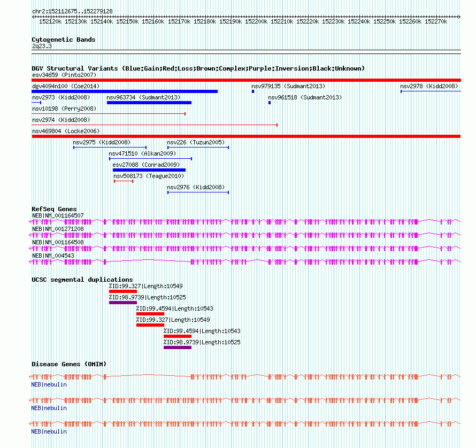Click the NEB|NM_001164508 transcript label
This screenshot has width=476, height=448.
pos(58,242)
